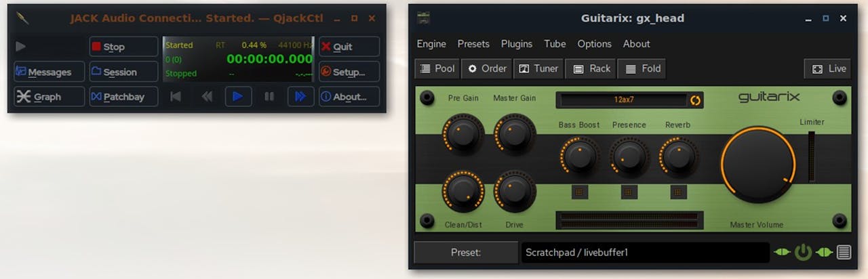Open the Graph window in QjackCtl
868x279 pixels.
coord(50,97)
